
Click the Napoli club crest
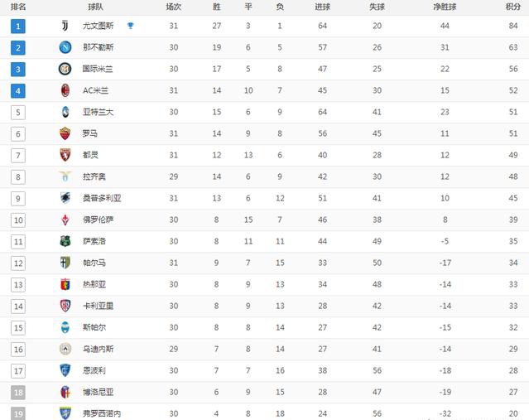coord(65,47)
